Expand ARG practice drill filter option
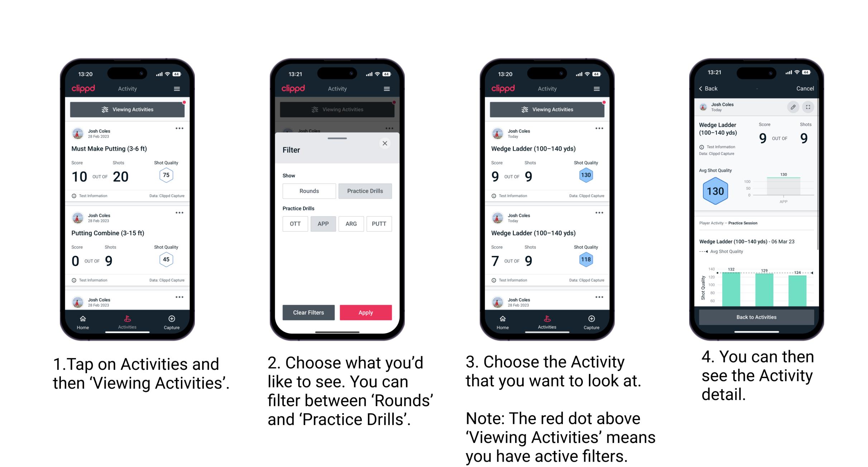Image resolution: width=868 pixels, height=467 pixels. (351, 223)
